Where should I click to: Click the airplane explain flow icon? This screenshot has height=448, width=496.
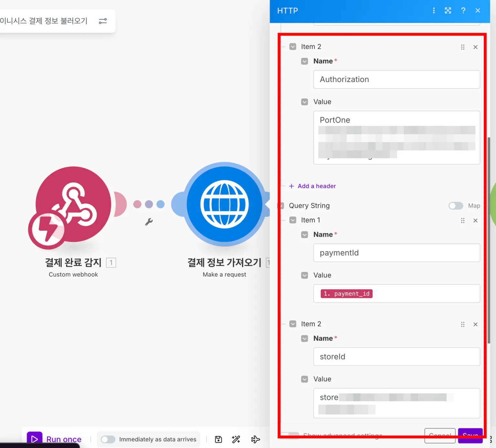pyautogui.click(x=255, y=439)
